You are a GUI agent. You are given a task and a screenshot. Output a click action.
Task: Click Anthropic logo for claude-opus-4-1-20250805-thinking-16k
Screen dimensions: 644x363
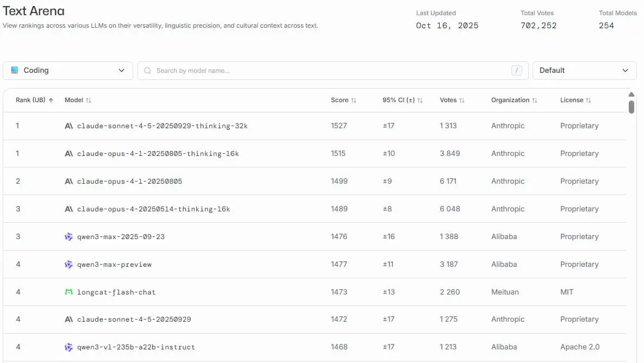point(68,154)
